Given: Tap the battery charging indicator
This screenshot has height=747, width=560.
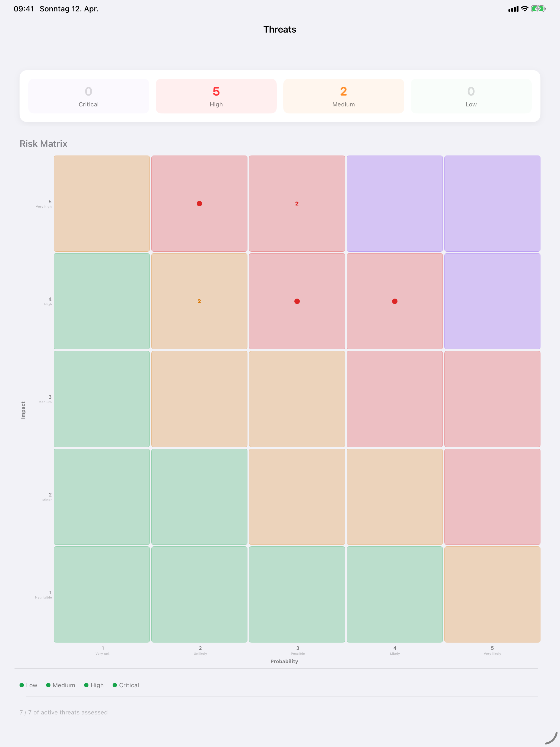Looking at the screenshot, I should pyautogui.click(x=537, y=9).
